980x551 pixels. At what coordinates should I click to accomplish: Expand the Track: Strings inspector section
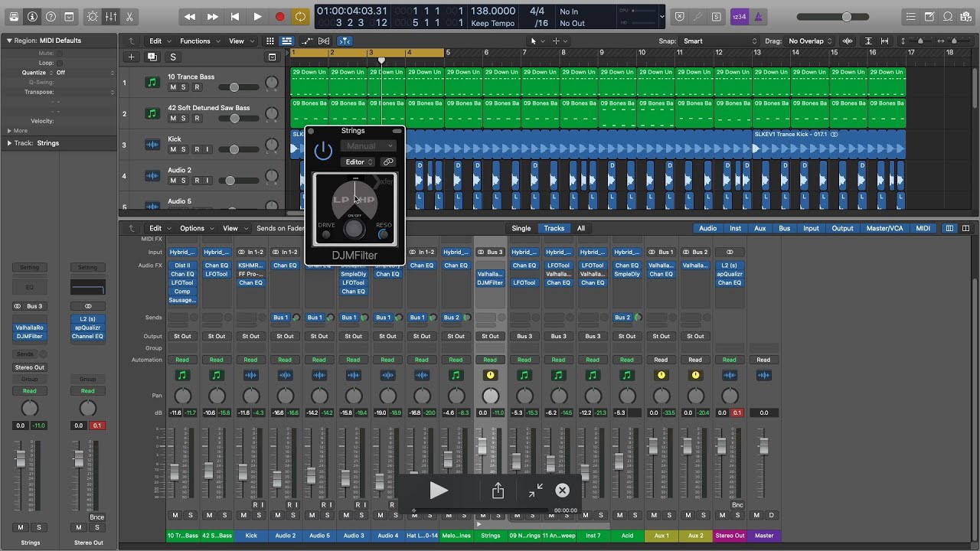9,143
